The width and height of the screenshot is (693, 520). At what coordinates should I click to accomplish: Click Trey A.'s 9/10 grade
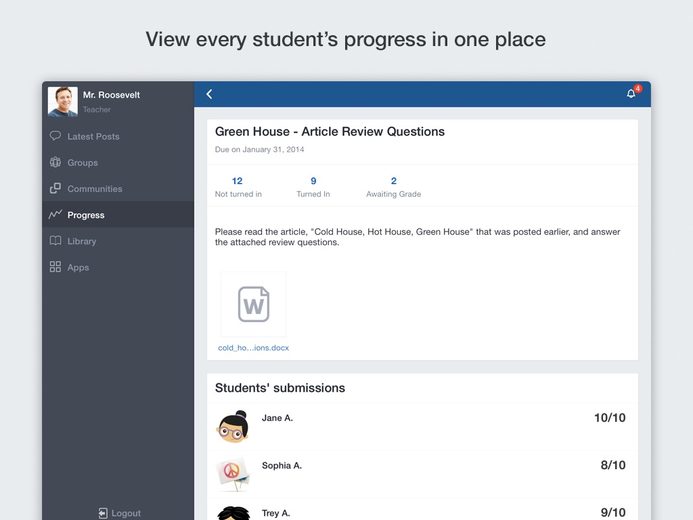pos(613,512)
